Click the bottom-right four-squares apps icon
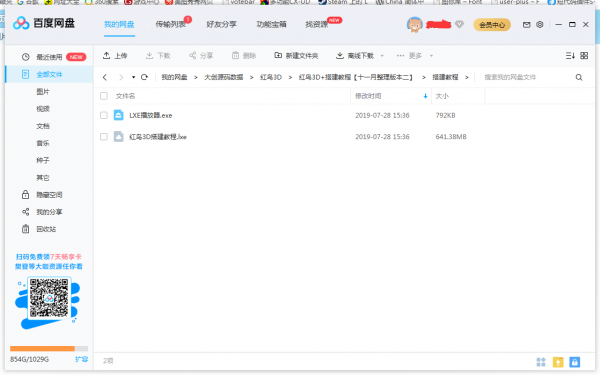The image size is (600, 375). pos(541,362)
